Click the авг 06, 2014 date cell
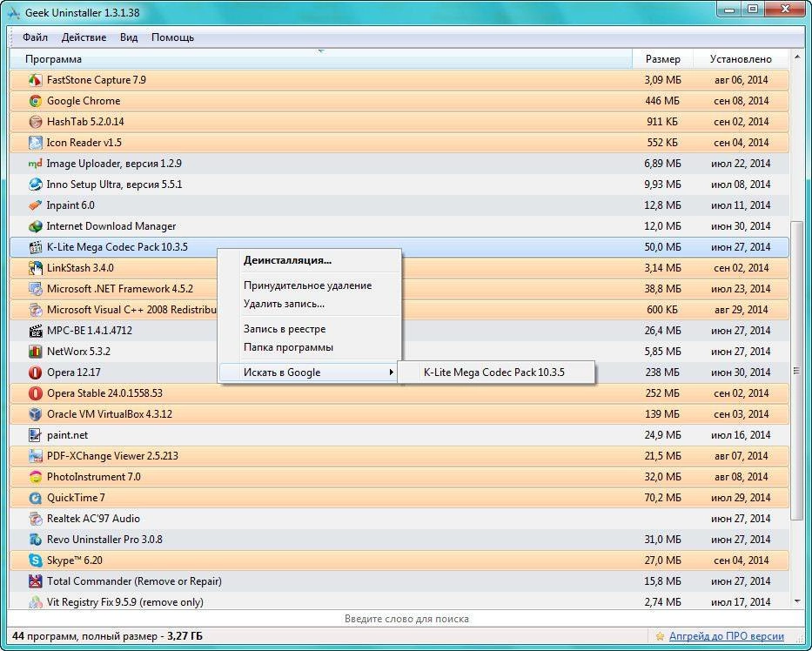Image resolution: width=812 pixels, height=651 pixels. (x=741, y=80)
